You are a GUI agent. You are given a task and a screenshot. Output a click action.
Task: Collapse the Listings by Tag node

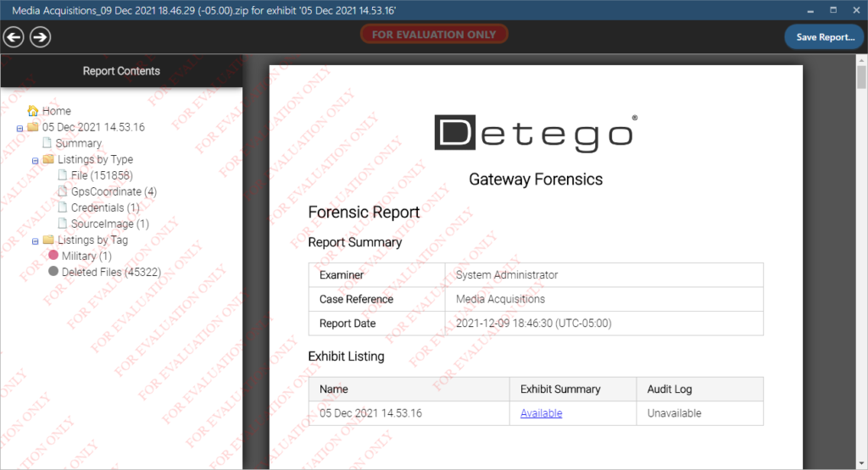[36, 241]
